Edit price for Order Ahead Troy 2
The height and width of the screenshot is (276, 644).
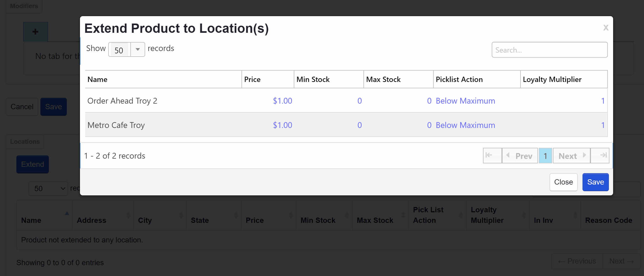[x=282, y=101]
